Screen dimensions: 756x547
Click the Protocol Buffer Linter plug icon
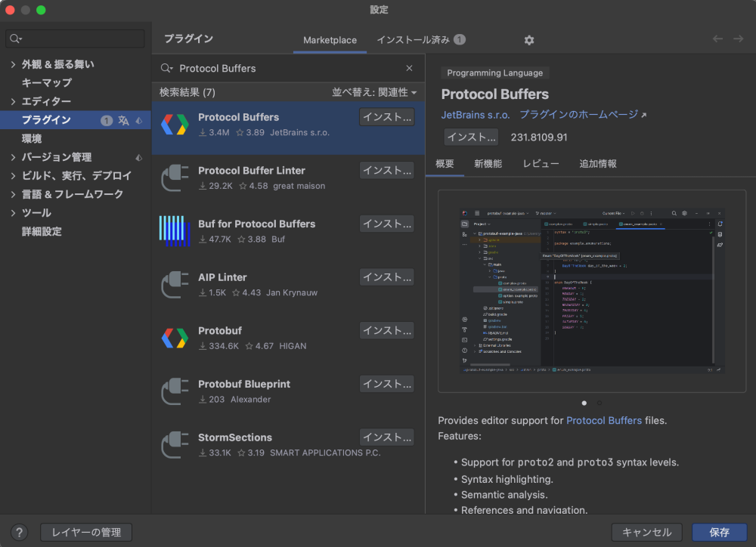pyautogui.click(x=175, y=178)
